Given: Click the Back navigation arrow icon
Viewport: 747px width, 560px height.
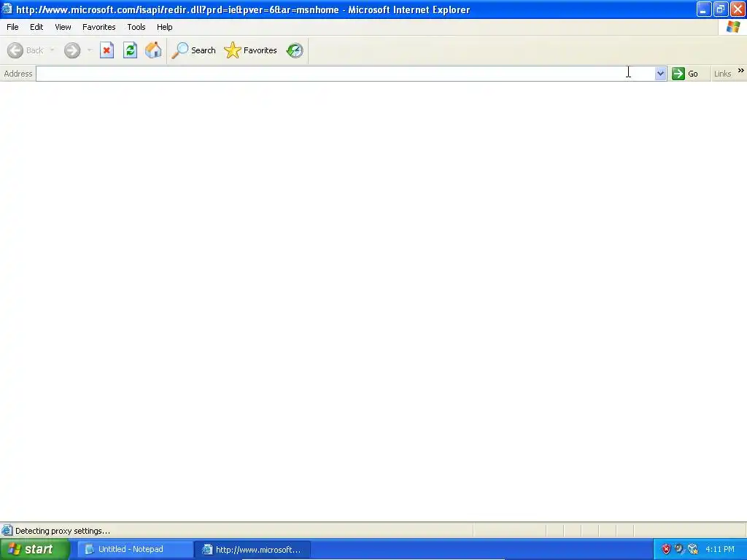Looking at the screenshot, I should click(15, 50).
